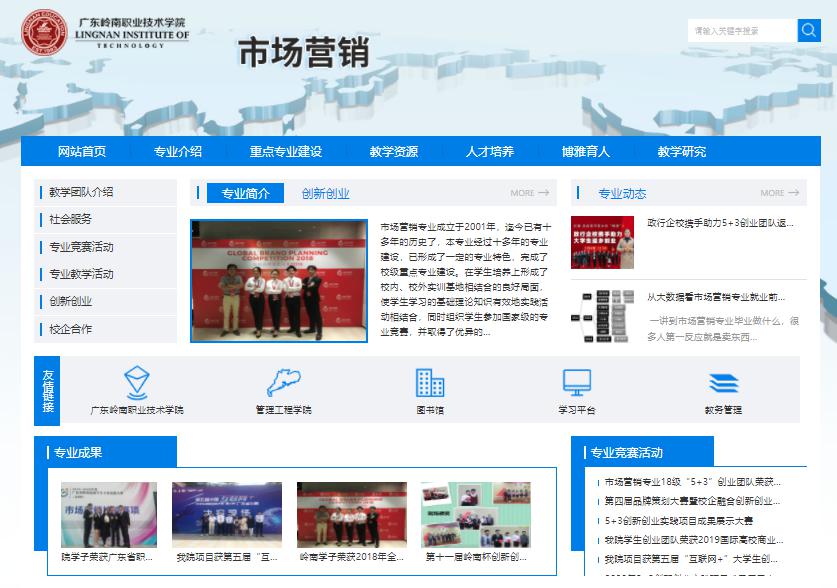Click MORE arrow in 专业动态 section
The image size is (837, 588).
779,193
